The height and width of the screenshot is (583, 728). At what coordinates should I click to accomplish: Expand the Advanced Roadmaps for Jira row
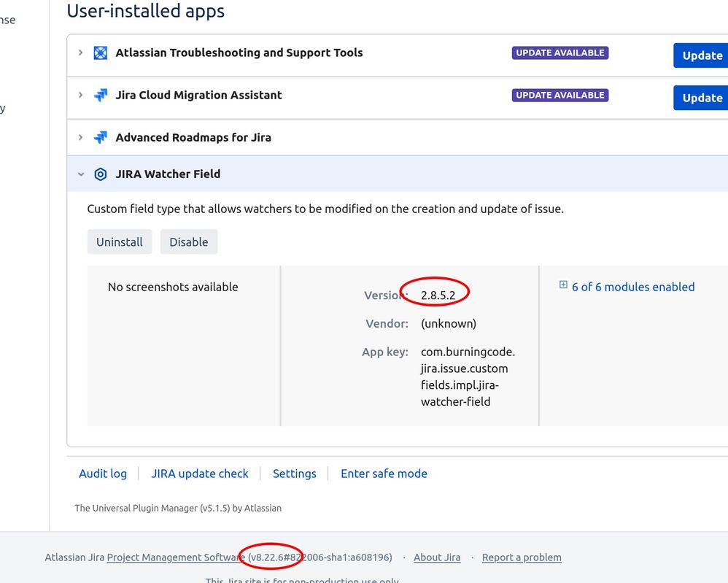click(81, 137)
